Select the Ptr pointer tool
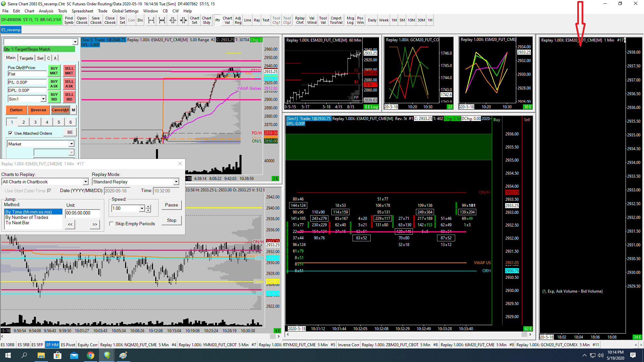 point(218,20)
